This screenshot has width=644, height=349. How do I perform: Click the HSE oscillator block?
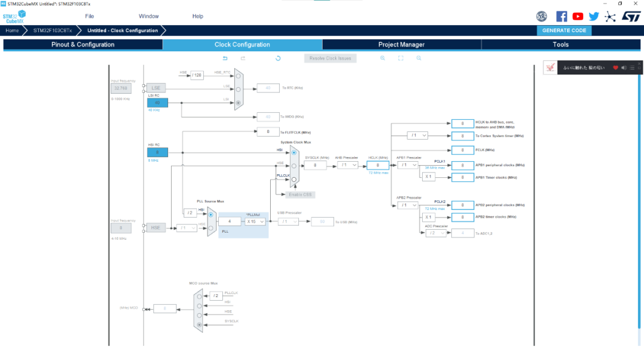[x=156, y=228]
